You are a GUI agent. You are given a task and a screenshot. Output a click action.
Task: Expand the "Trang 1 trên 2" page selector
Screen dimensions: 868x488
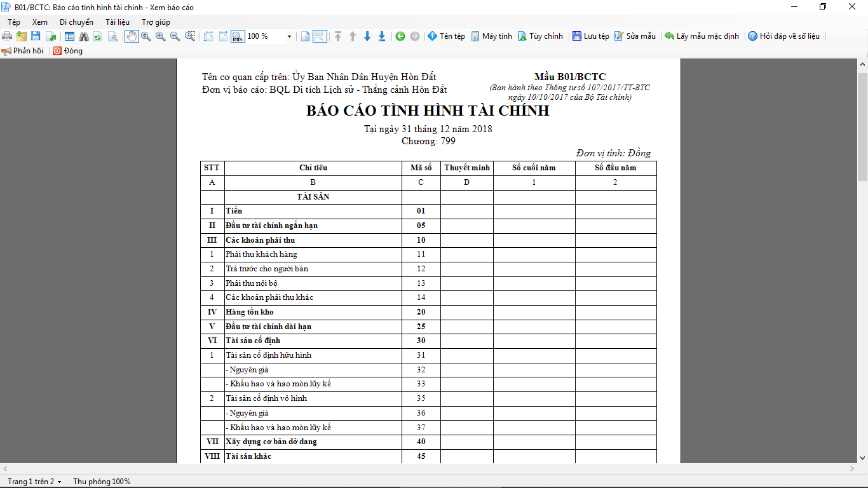pyautogui.click(x=59, y=482)
